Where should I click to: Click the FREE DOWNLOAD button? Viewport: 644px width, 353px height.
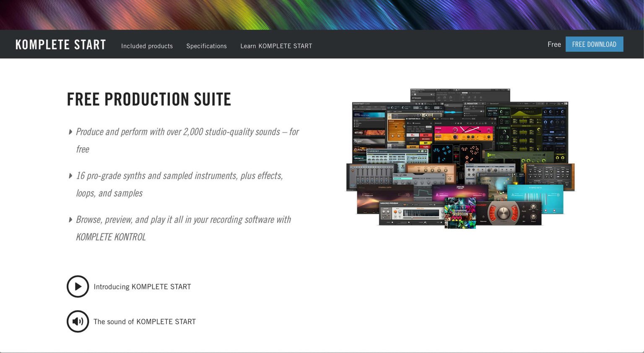[x=594, y=44]
